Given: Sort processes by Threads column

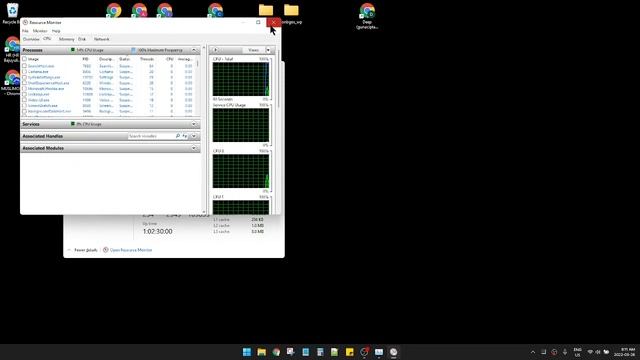Looking at the screenshot, I should pos(147,59).
